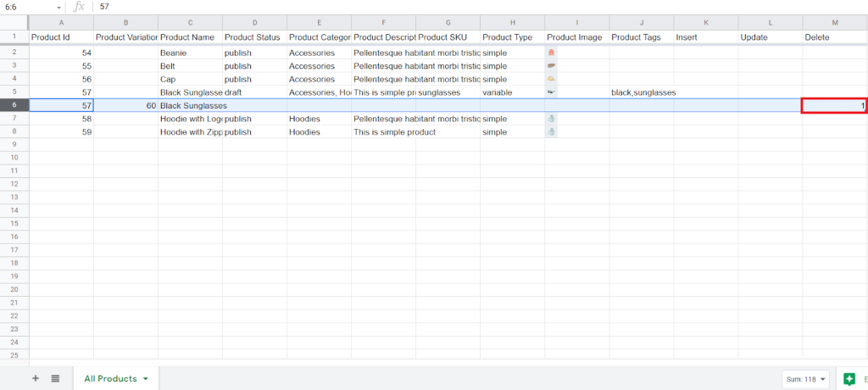Click the sunglasses SKU cell
Viewport: 868px width, 390px height.
tap(448, 92)
